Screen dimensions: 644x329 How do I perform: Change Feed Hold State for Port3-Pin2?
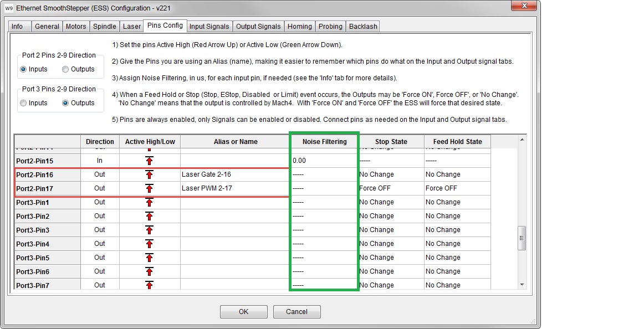(x=458, y=216)
